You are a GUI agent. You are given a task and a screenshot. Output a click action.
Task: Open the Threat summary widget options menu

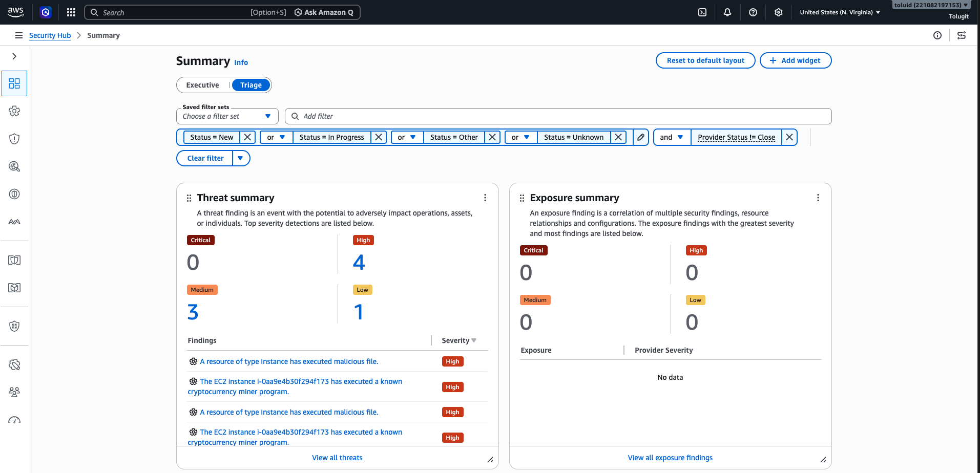[485, 198]
